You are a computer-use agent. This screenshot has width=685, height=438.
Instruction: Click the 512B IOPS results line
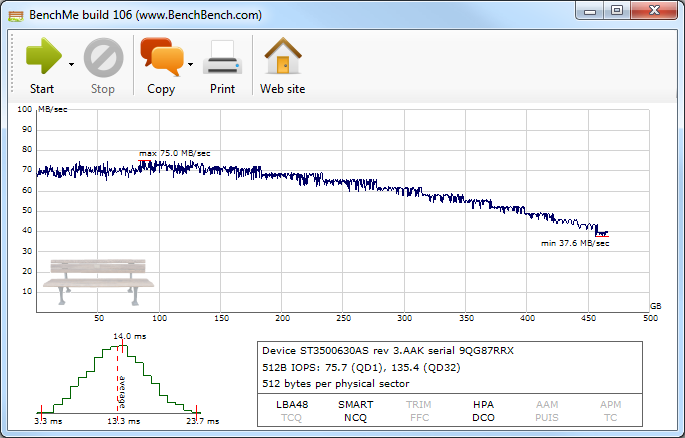(361, 368)
